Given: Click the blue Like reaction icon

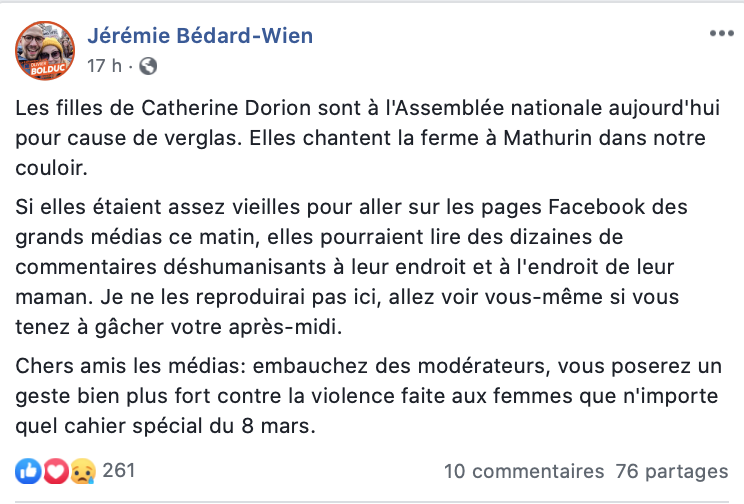Looking at the screenshot, I should [x=28, y=471].
